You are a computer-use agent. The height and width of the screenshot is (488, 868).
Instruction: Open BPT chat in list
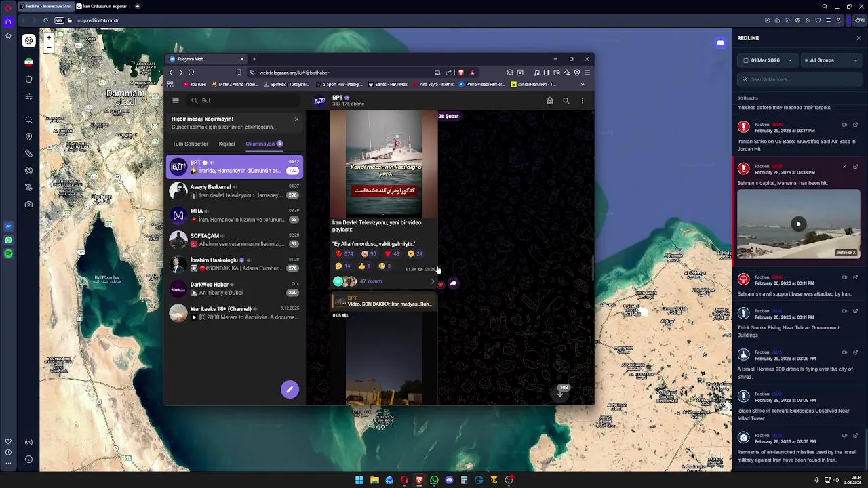(235, 167)
